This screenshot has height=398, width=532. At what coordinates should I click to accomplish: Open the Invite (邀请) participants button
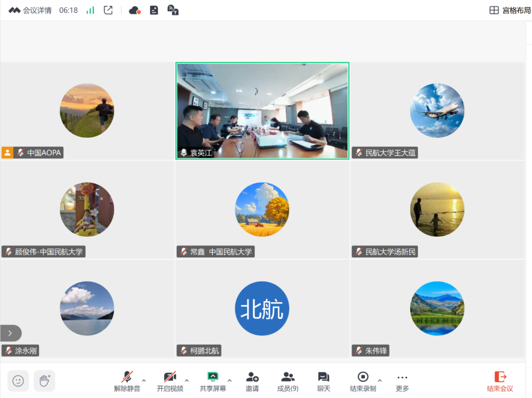252,381
